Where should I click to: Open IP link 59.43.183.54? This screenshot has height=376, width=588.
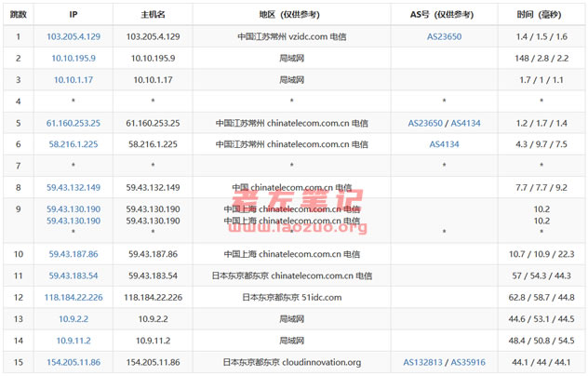(73, 275)
